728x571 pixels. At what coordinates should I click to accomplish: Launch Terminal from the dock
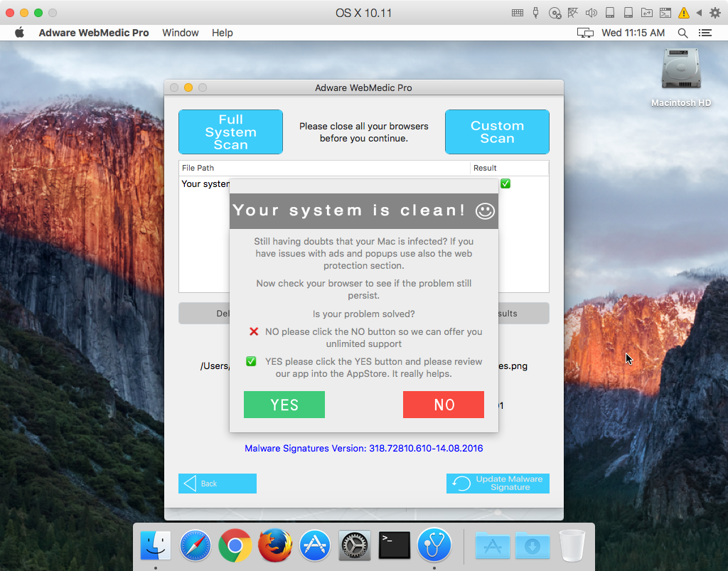click(x=395, y=545)
